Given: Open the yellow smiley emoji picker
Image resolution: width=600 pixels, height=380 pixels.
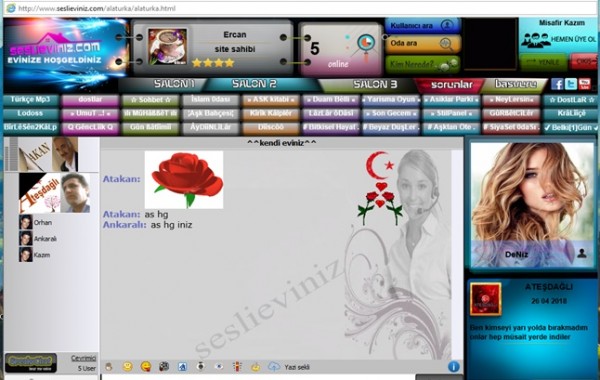Looking at the screenshot, I should coord(127,367).
